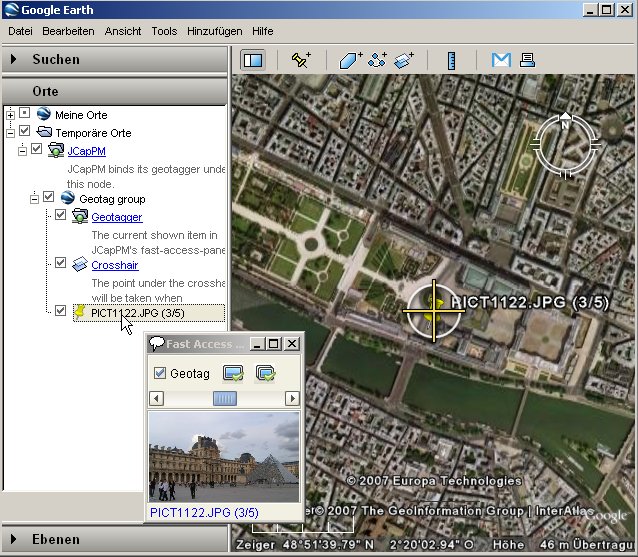The height and width of the screenshot is (557, 638).
Task: Select the Temporäre Orte tree item
Action: [x=93, y=133]
